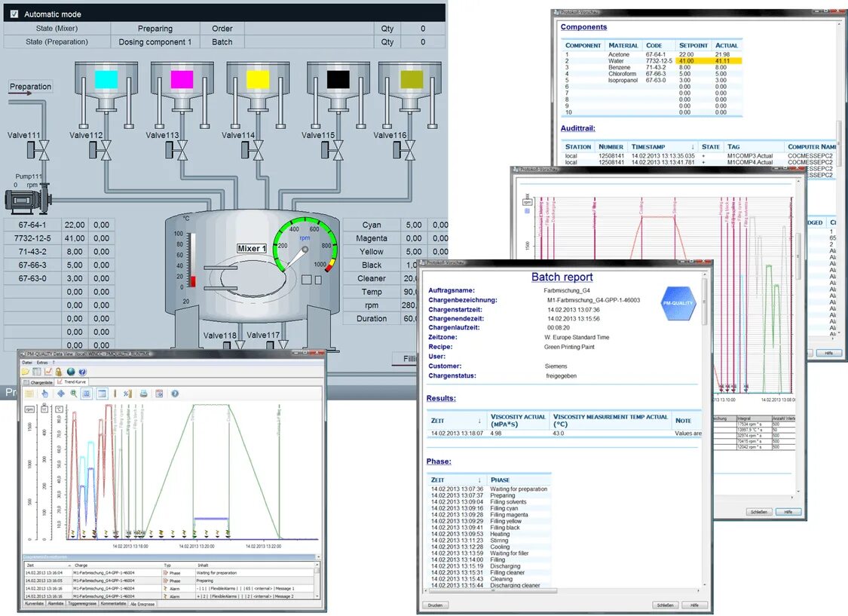The width and height of the screenshot is (848, 616).
Task: Click the padlock icon in Data View toolbar
Action: click(x=59, y=372)
